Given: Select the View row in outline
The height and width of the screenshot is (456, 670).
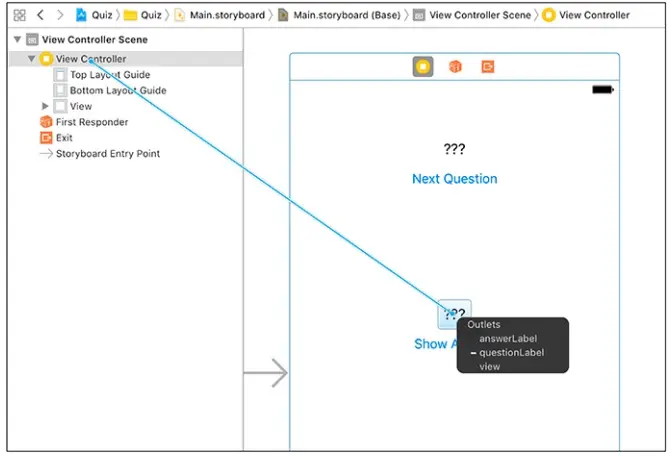Looking at the screenshot, I should click(x=126, y=106).
